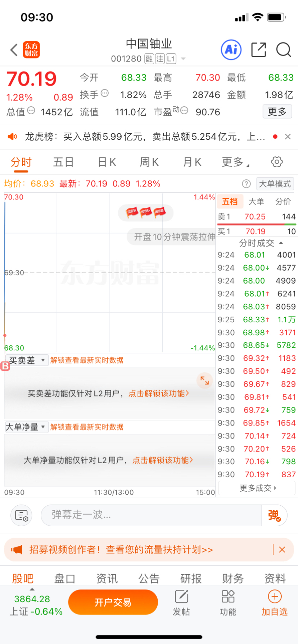Tap the 注 notice badge
This screenshot has width=298, height=644.
[160, 59]
